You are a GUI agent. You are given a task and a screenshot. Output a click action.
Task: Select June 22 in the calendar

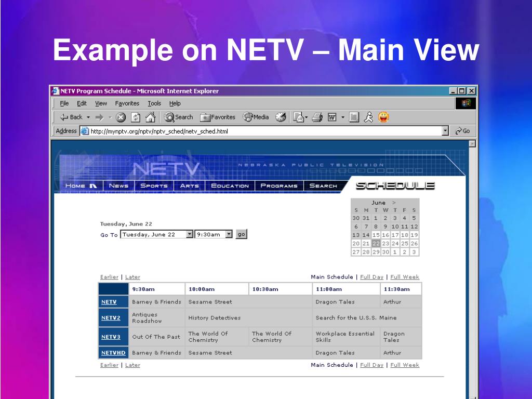pyautogui.click(x=376, y=243)
